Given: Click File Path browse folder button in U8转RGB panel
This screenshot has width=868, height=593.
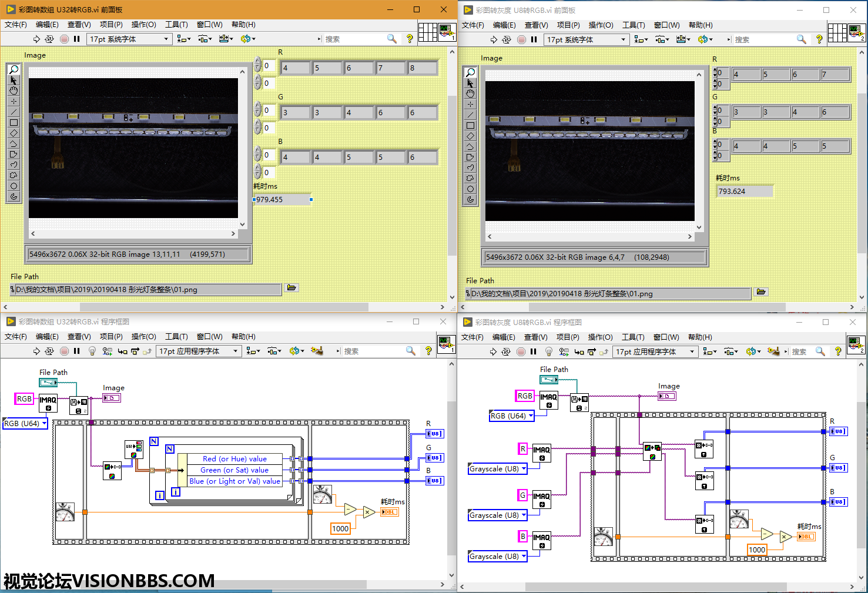Looking at the screenshot, I should (x=761, y=292).
